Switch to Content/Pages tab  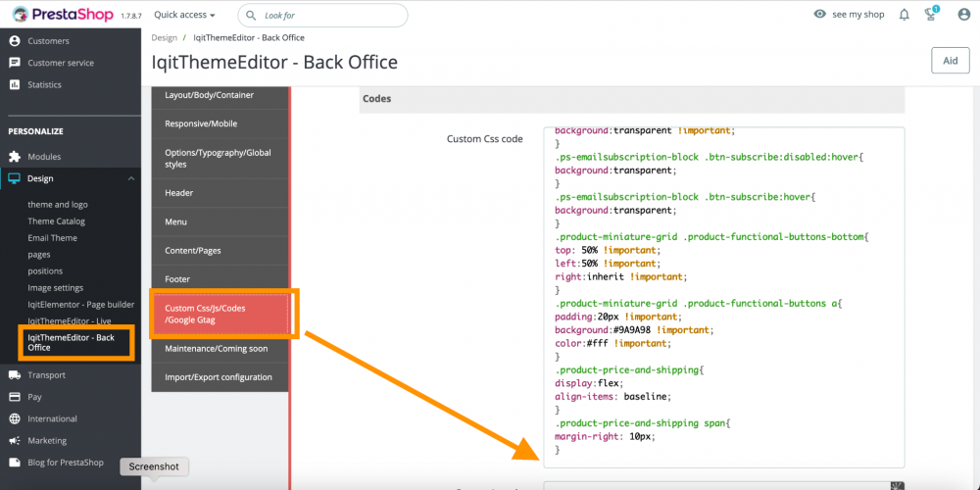click(220, 251)
